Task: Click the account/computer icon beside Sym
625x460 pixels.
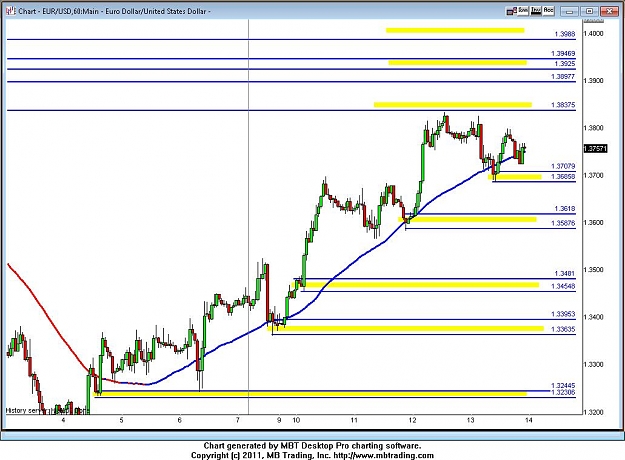Action: coord(511,11)
